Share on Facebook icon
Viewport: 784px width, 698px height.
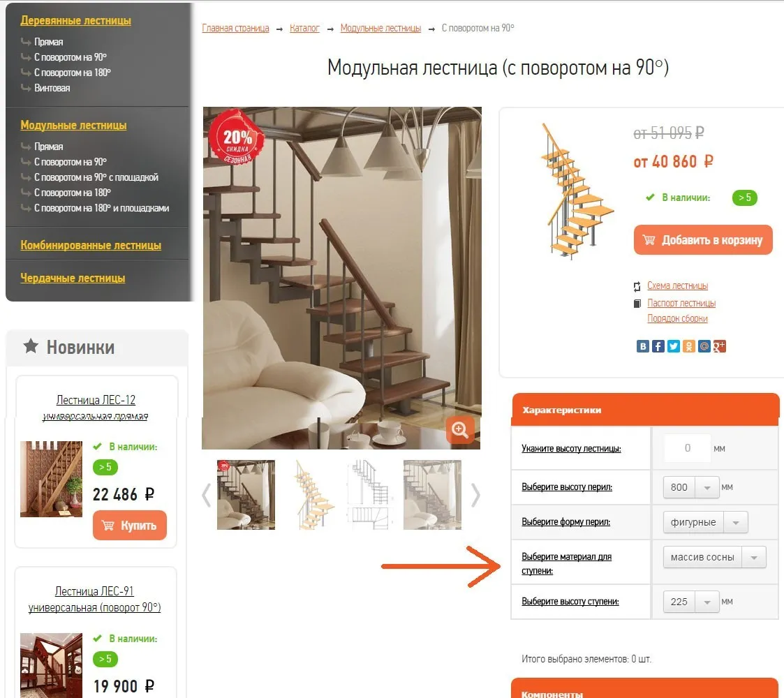(x=658, y=346)
